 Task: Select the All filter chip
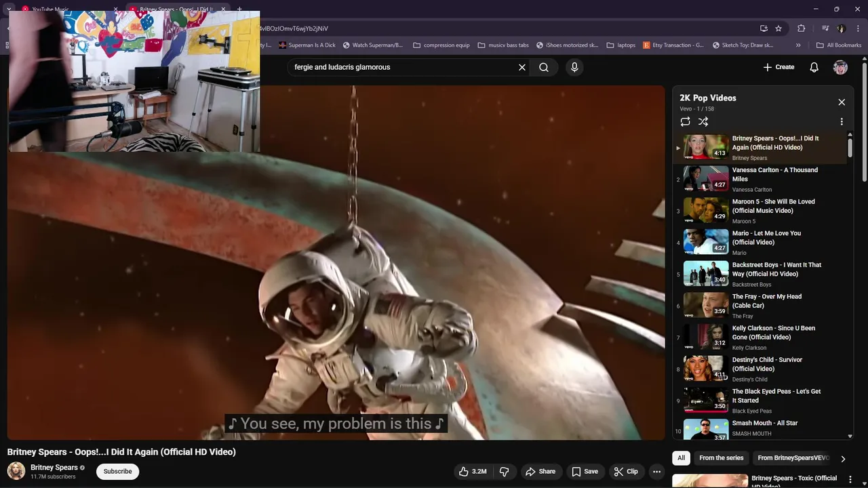(x=681, y=458)
